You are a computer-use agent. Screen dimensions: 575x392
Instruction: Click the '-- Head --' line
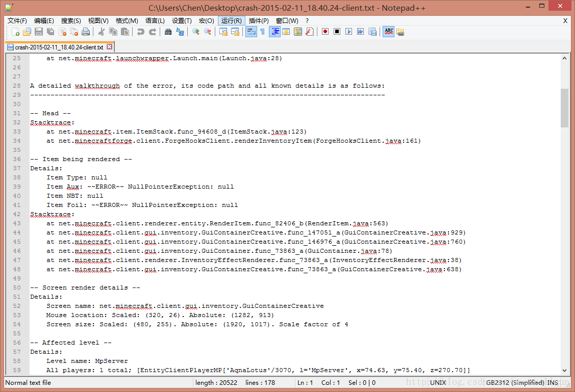(50, 113)
